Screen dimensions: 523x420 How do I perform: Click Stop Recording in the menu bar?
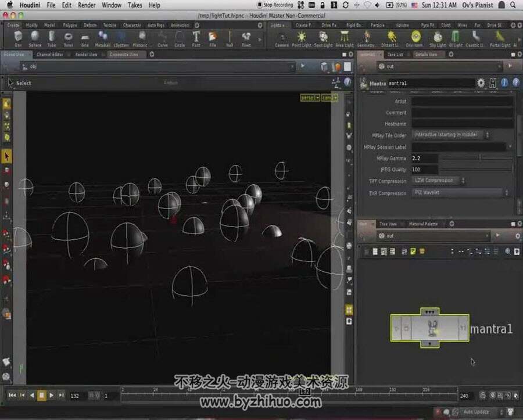[x=275, y=5]
